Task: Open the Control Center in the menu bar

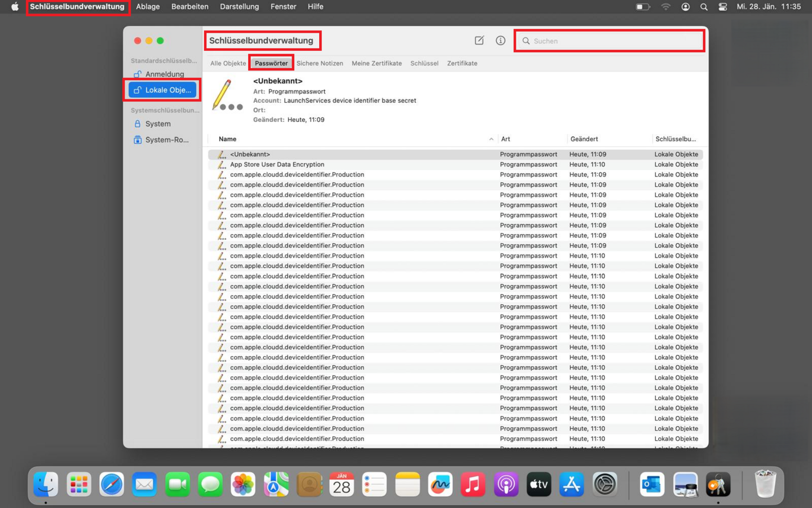Action: point(722,7)
